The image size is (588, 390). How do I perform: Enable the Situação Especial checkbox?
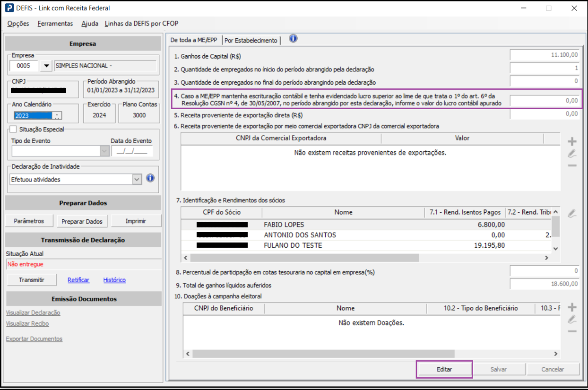click(13, 129)
